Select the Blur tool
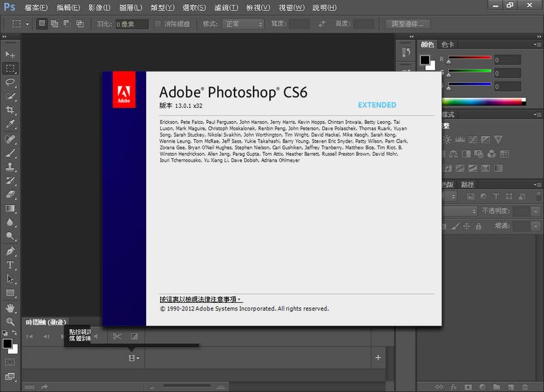Image resolution: width=544 pixels, height=392 pixels. click(10, 222)
